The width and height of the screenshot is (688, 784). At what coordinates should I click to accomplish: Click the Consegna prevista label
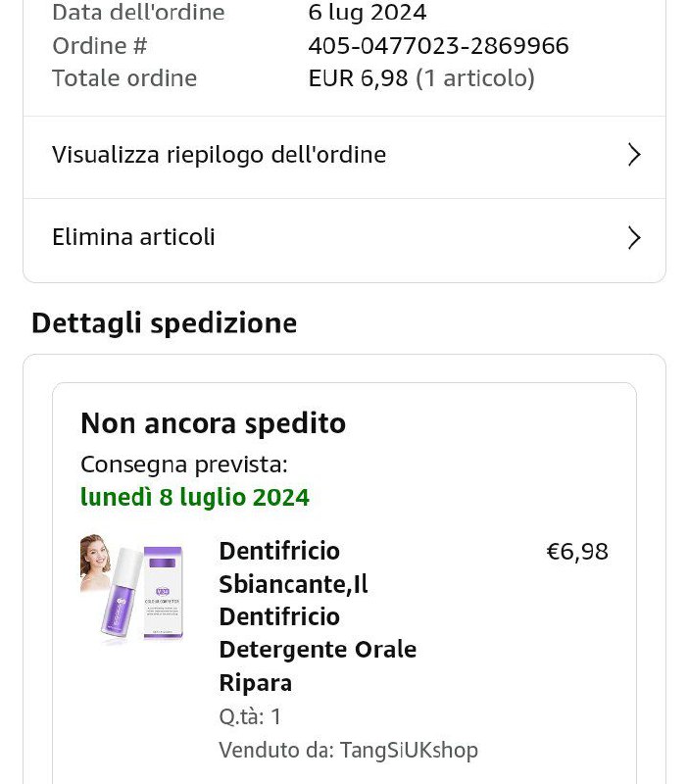(x=183, y=465)
